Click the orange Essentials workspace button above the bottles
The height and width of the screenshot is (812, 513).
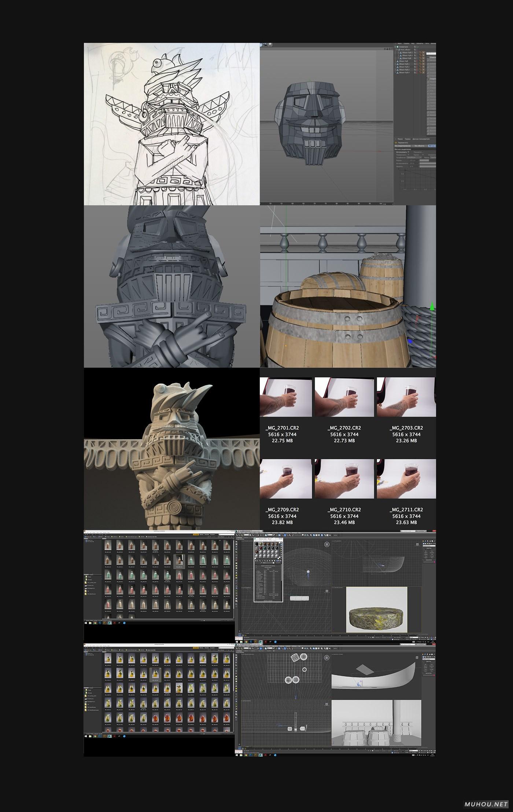[196, 534]
